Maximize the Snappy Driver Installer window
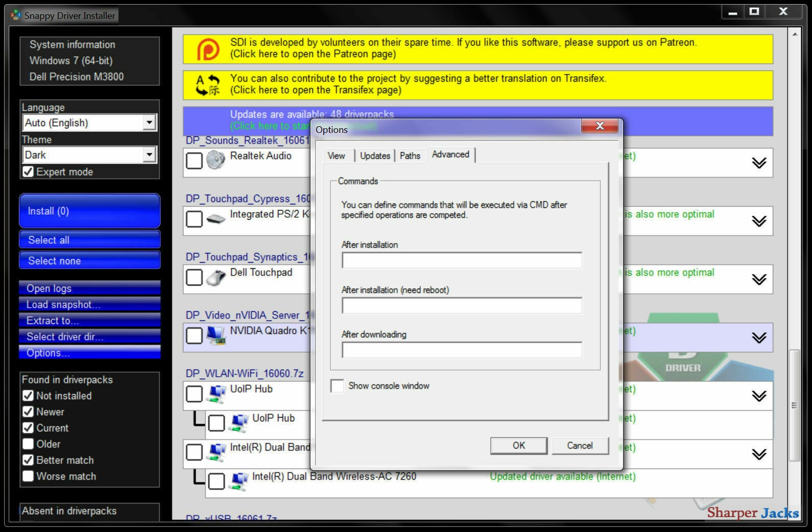Image resolution: width=812 pixels, height=532 pixels. tap(754, 12)
